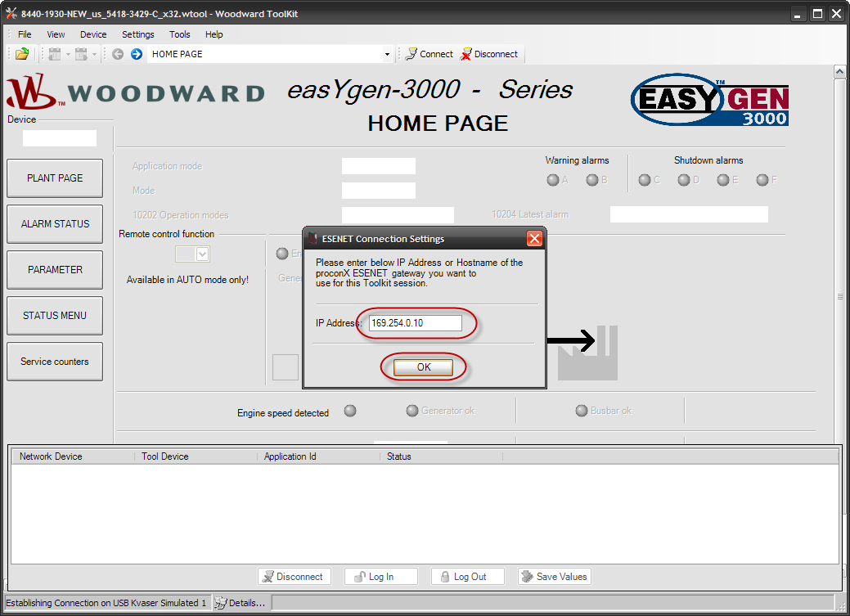This screenshot has height=616, width=850.
Task: Open the Device menu
Action: click(x=93, y=34)
